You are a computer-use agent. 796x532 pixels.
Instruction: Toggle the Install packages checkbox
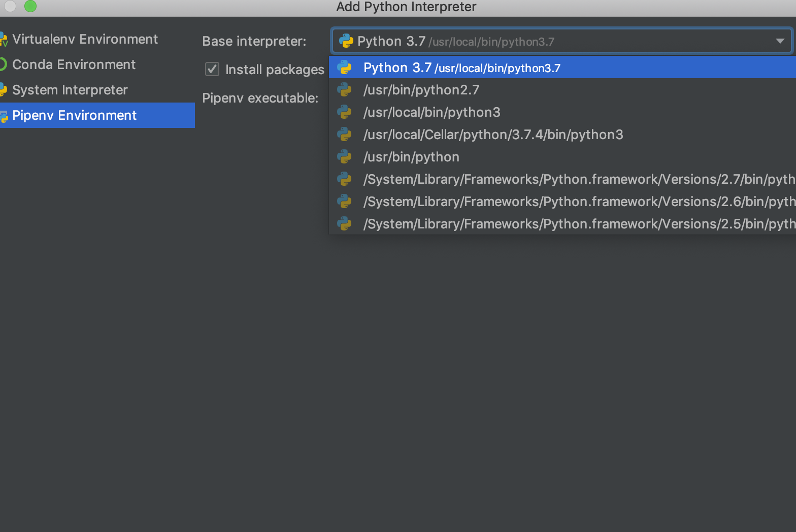(x=212, y=69)
